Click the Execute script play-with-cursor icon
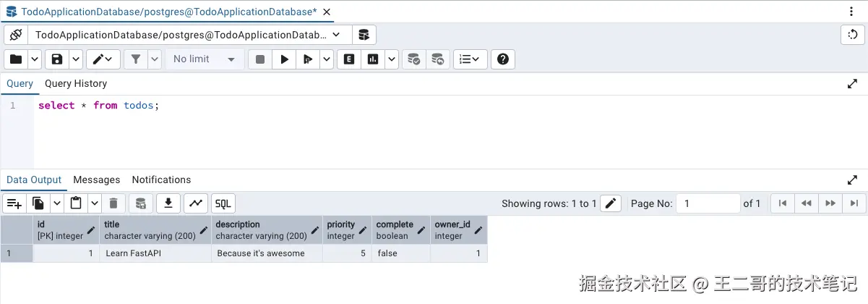Screen dimensions: 868x304 (308, 59)
